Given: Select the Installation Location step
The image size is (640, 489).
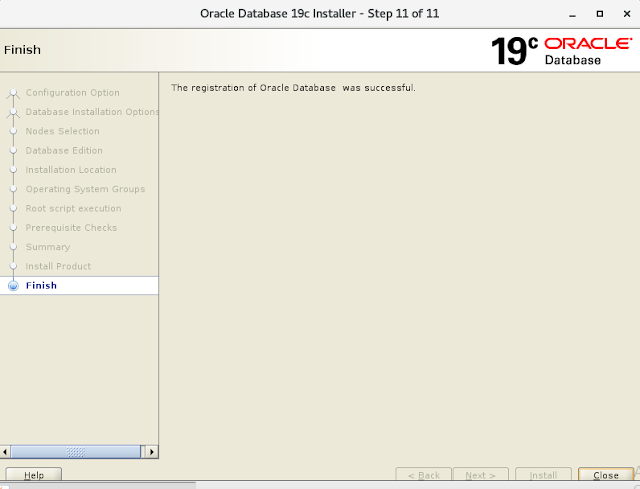Looking at the screenshot, I should [71, 170].
